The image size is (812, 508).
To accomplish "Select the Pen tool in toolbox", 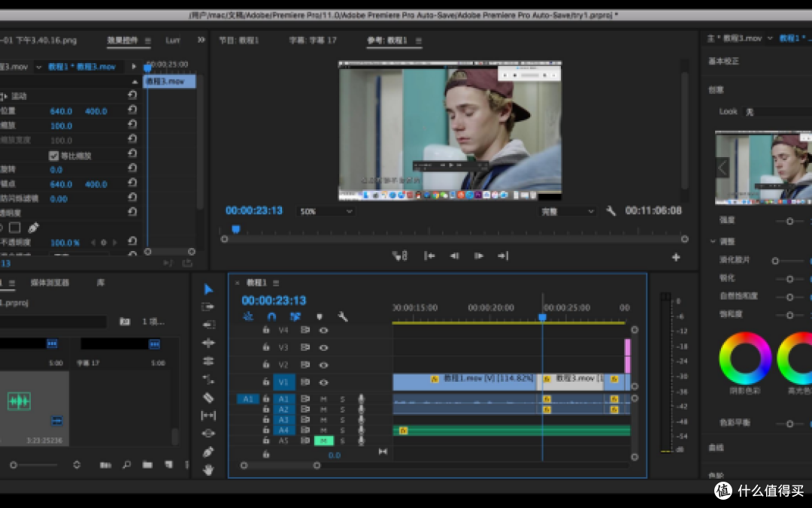I will pyautogui.click(x=208, y=452).
